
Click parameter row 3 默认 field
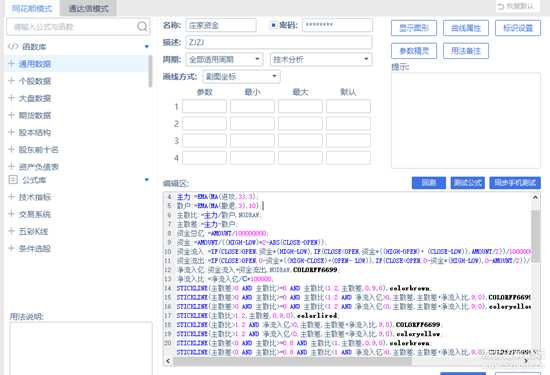pyautogui.click(x=348, y=140)
